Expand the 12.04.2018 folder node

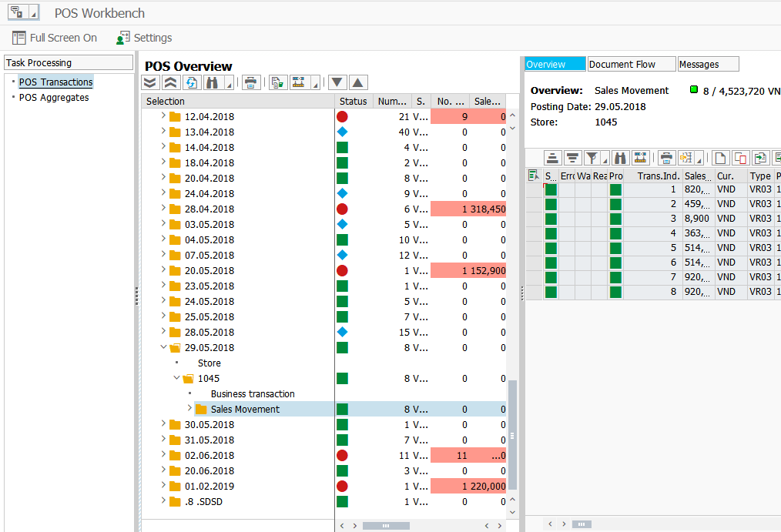[x=163, y=116]
